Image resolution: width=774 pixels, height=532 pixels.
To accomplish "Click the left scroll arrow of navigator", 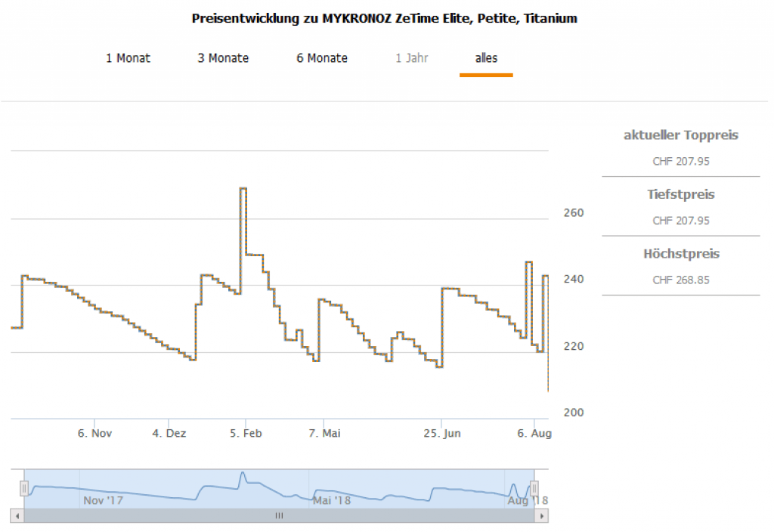I will 17,516.
